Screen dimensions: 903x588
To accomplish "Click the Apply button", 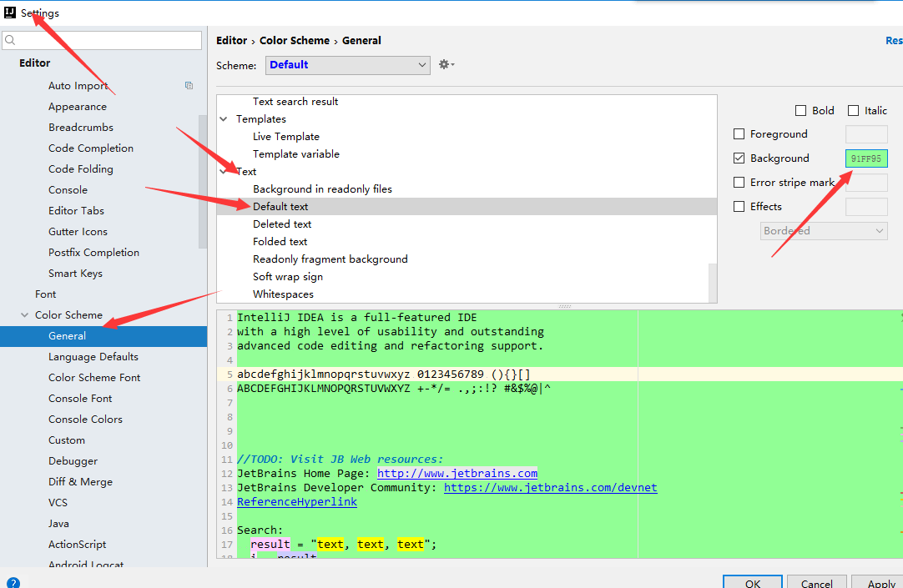I will [878, 582].
